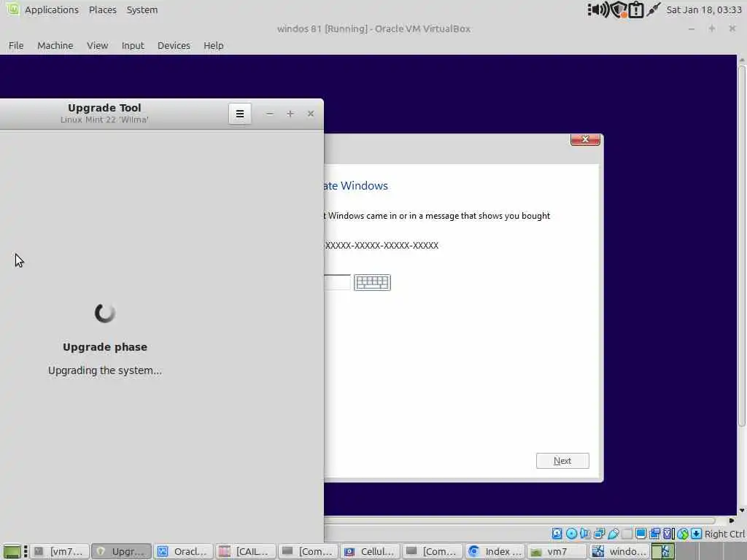Screen dimensions: 747x560
Task: Close the Upgrade Tool window
Action: point(311,114)
